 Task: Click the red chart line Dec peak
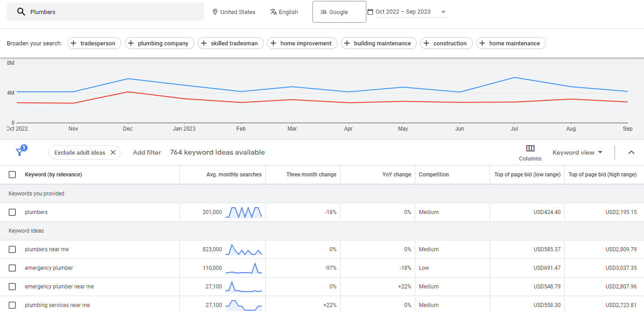pos(128,92)
